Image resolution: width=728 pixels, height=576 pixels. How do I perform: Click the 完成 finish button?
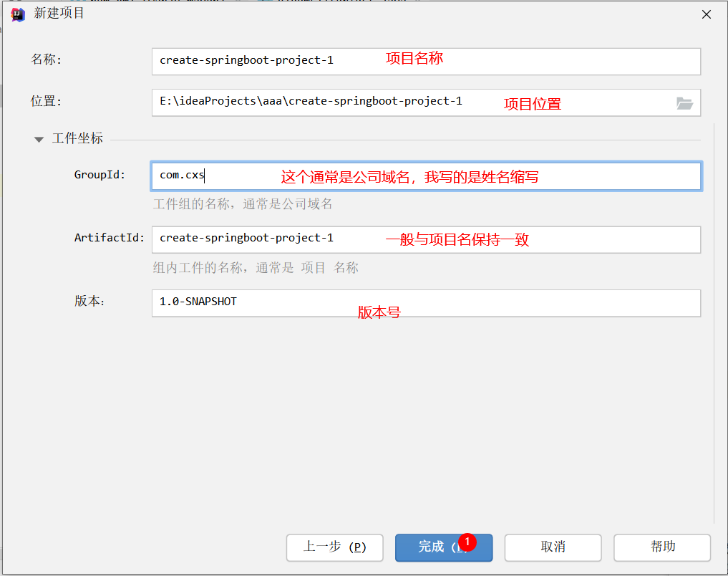click(443, 547)
